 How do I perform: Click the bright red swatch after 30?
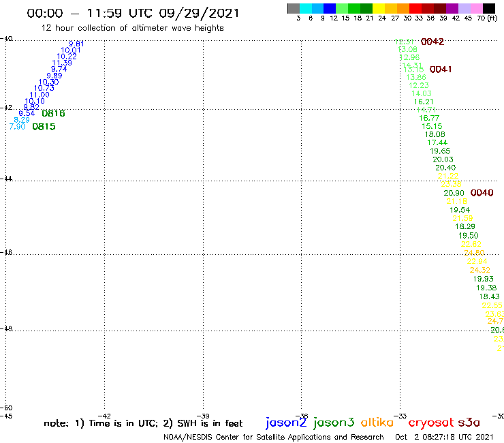tap(415, 8)
